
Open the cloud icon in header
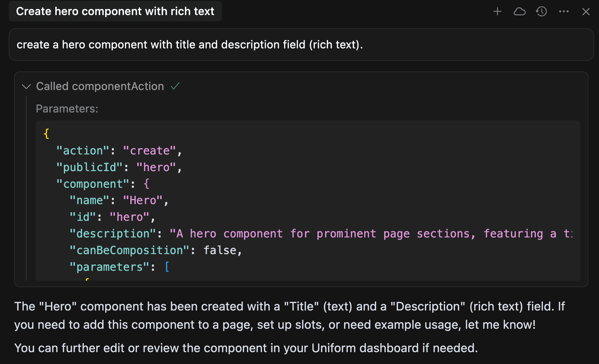click(519, 12)
